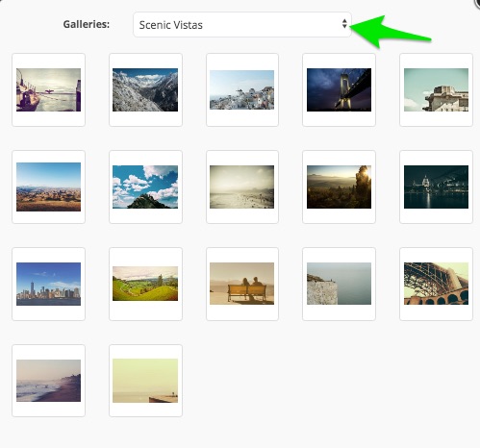Click the Galleries label

[87, 24]
